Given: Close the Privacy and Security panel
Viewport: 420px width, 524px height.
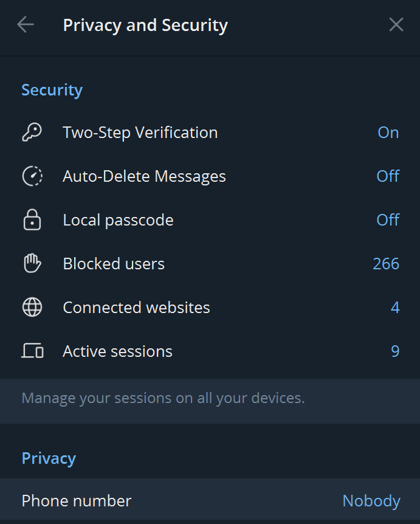Looking at the screenshot, I should [x=396, y=24].
